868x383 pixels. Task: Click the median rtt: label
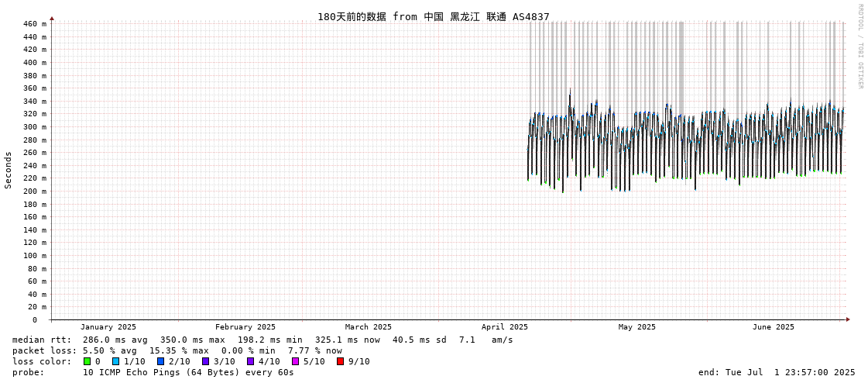coord(42,340)
